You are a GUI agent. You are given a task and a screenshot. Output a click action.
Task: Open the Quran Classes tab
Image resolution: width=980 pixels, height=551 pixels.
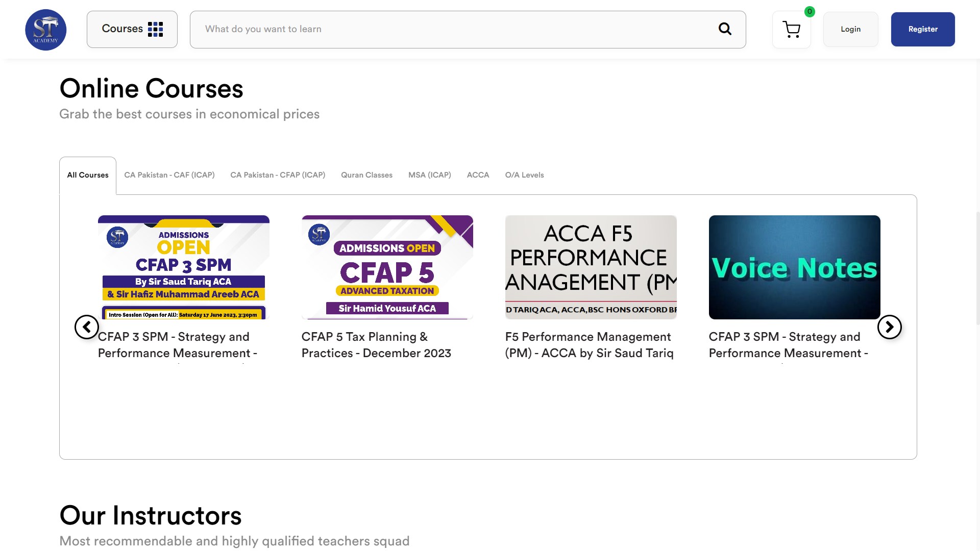[366, 175]
